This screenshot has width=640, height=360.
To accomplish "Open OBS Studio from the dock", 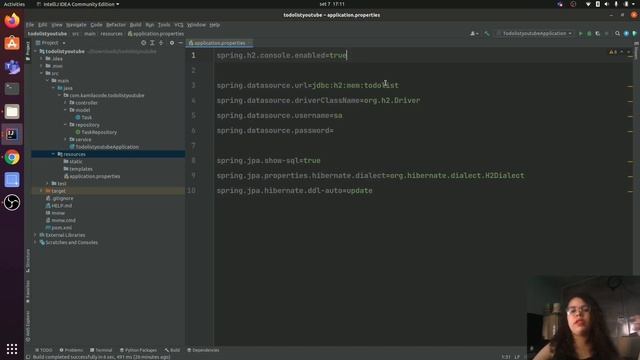I will click(x=12, y=202).
